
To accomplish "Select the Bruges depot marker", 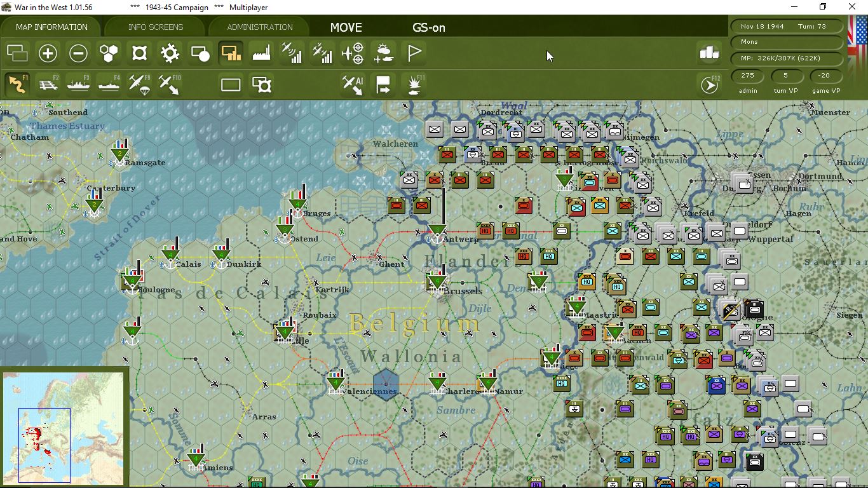I will pyautogui.click(x=297, y=203).
